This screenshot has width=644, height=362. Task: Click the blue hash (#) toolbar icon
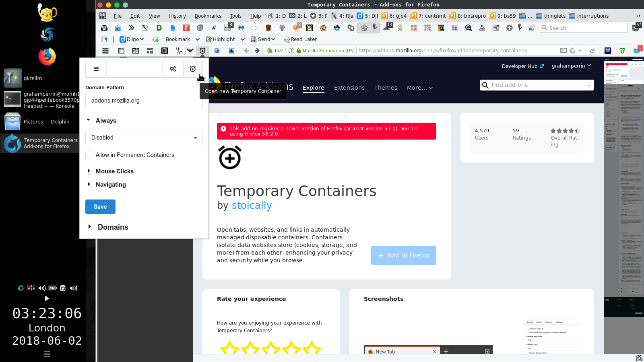click(x=214, y=28)
